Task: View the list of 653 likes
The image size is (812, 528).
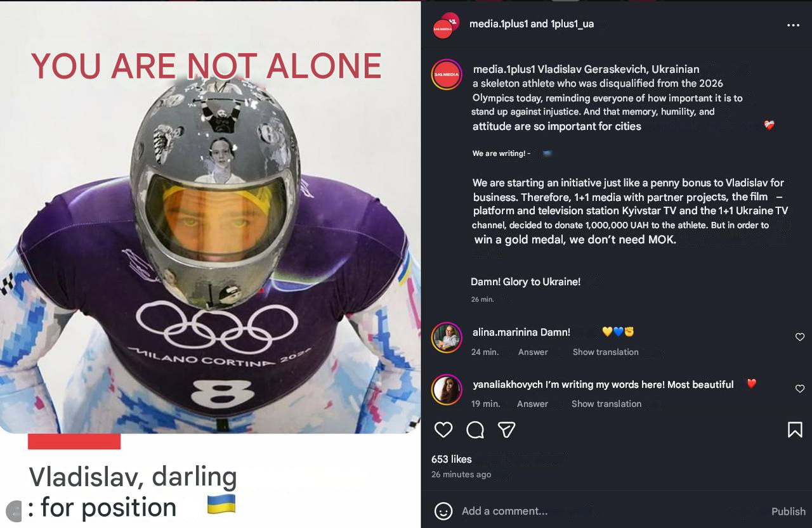Action: pyautogui.click(x=451, y=459)
